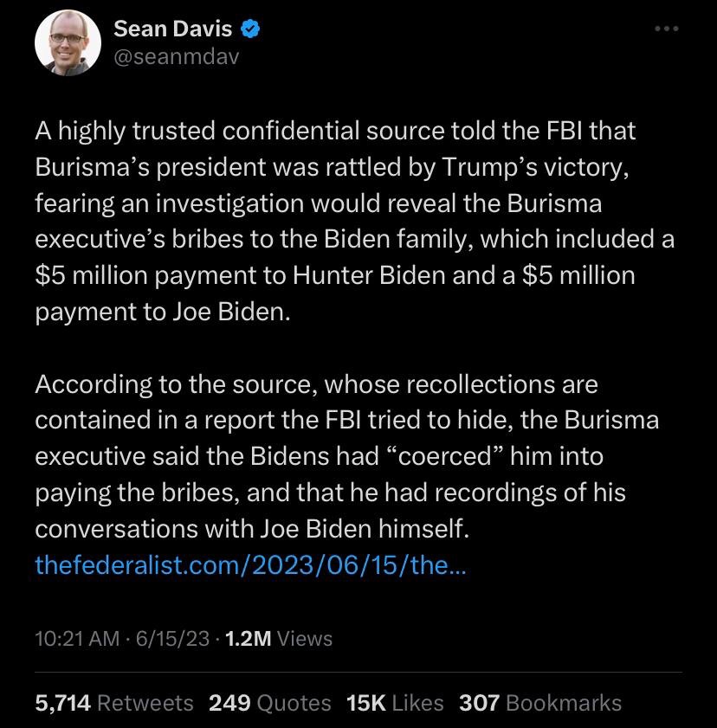Click the word Retweets
Viewport: 717px width, 728px height.
145,703
